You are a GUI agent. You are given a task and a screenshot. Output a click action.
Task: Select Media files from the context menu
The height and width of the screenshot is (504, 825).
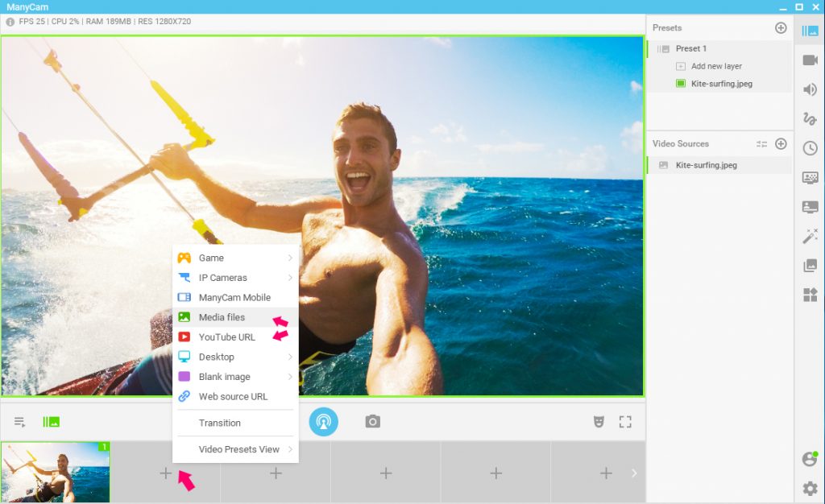pos(222,316)
